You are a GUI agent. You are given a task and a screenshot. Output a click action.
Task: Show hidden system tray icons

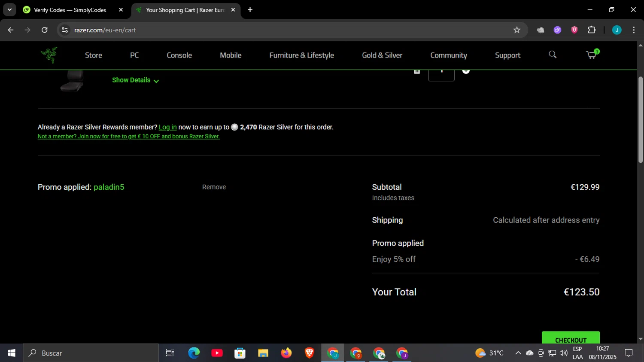pyautogui.click(x=518, y=353)
